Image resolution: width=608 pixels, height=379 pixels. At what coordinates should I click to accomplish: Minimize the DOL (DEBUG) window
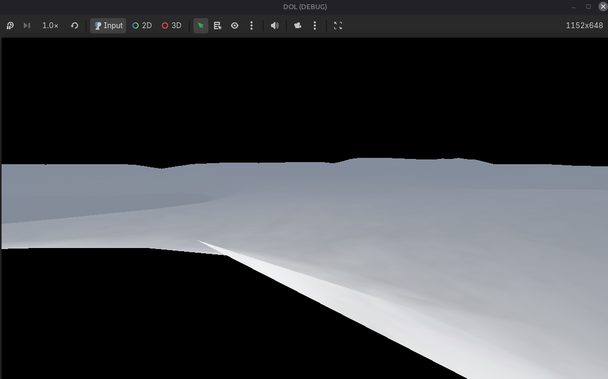(573, 7)
